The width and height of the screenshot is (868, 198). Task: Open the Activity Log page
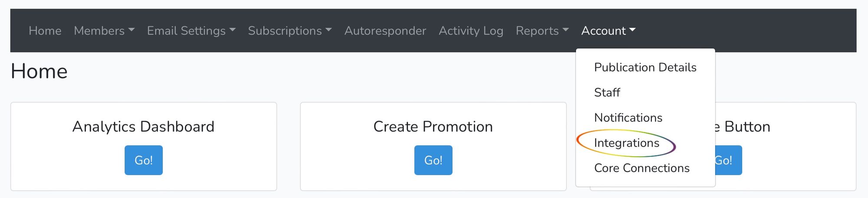pyautogui.click(x=471, y=31)
